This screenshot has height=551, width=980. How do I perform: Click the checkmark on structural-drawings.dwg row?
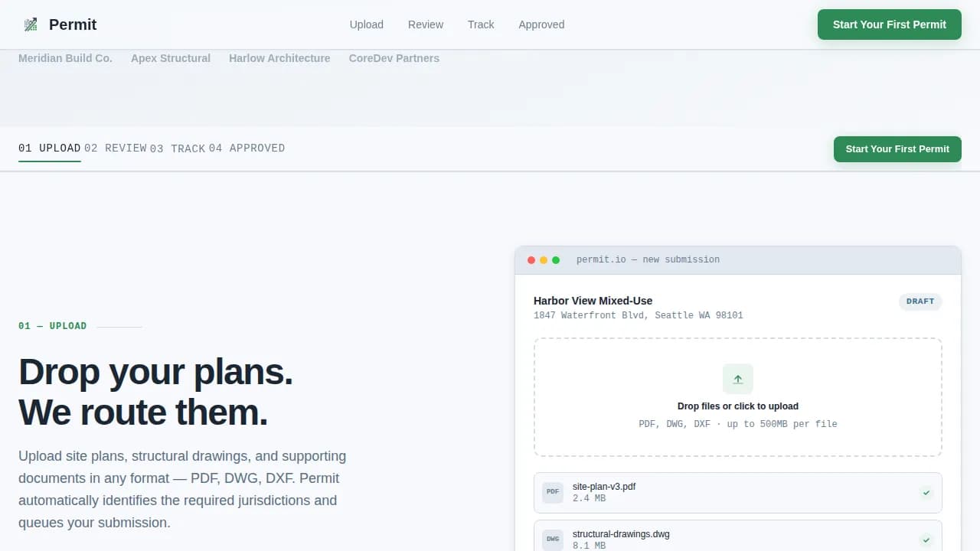[x=926, y=538]
